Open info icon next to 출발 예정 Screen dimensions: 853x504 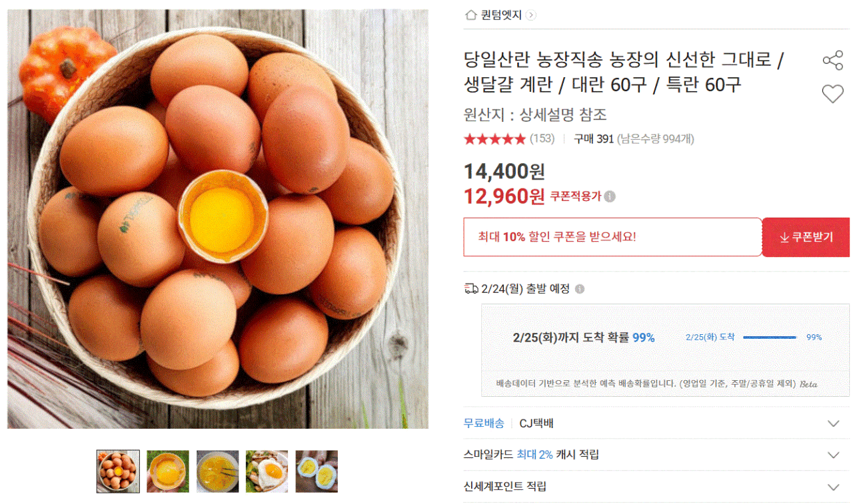tap(580, 289)
